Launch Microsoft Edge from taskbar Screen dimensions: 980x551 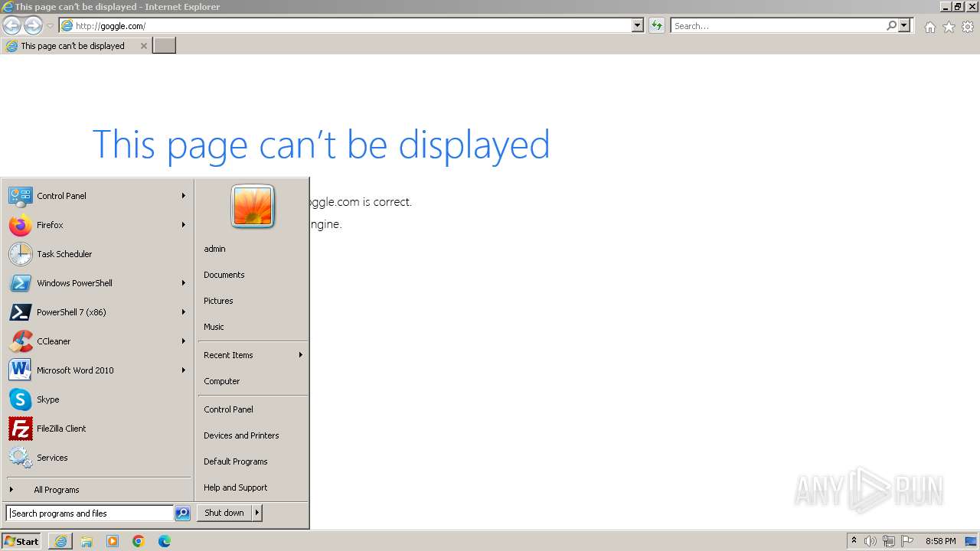coord(165,541)
